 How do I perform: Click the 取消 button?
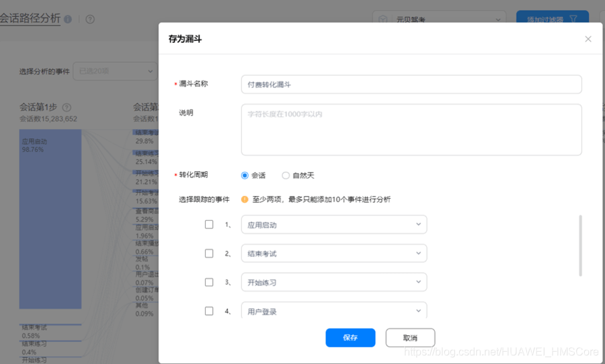(x=410, y=338)
